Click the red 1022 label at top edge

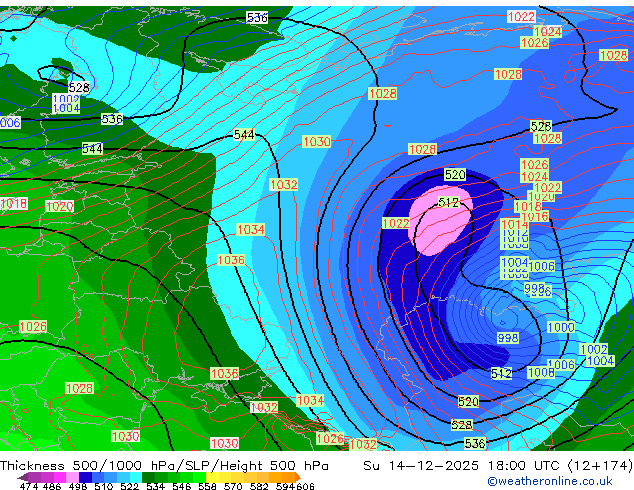(x=522, y=17)
